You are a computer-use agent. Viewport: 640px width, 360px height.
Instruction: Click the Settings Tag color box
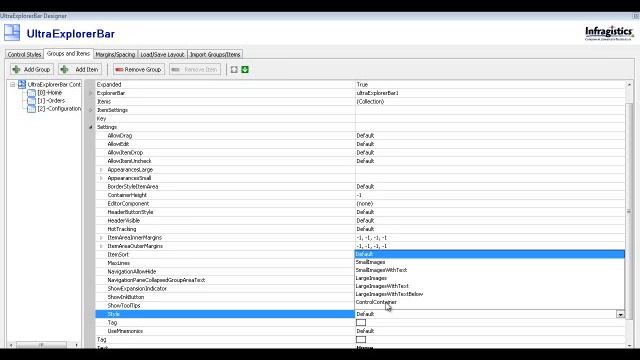[361, 322]
